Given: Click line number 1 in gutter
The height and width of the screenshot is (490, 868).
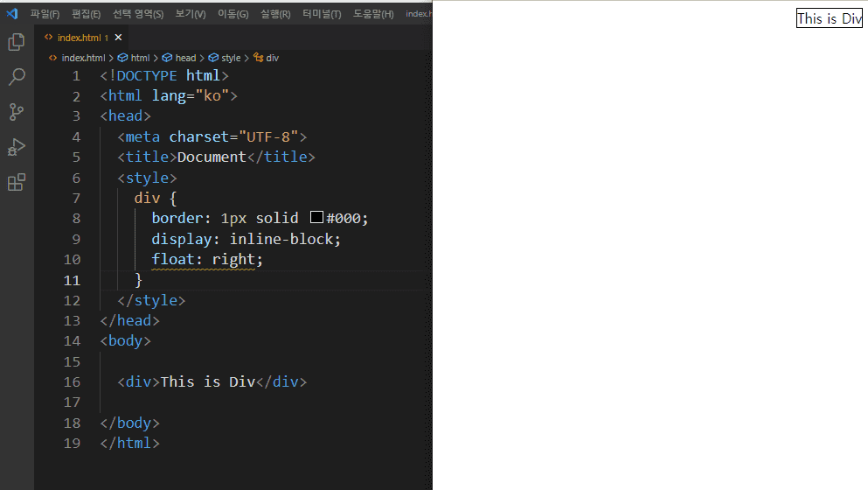Looking at the screenshot, I should (x=76, y=76).
